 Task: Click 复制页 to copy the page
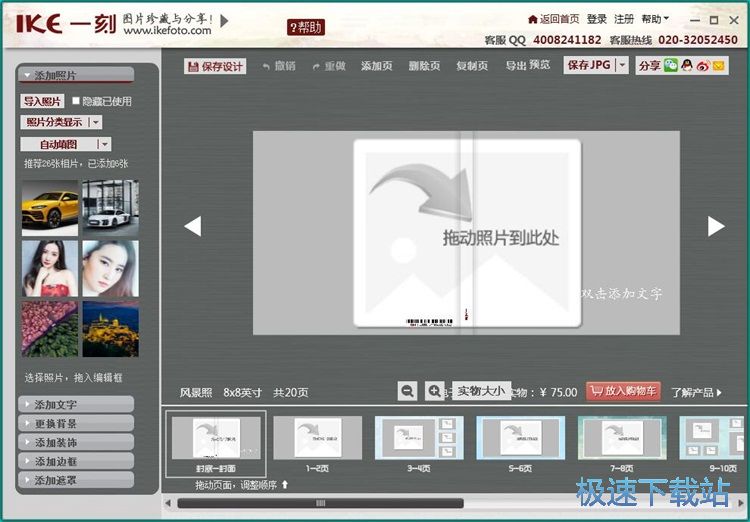[472, 66]
